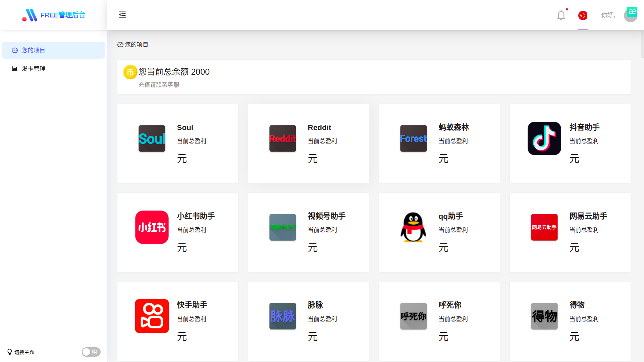The width and height of the screenshot is (644, 362).
Task: Click the grey 呼死你 icon
Action: coord(414,316)
